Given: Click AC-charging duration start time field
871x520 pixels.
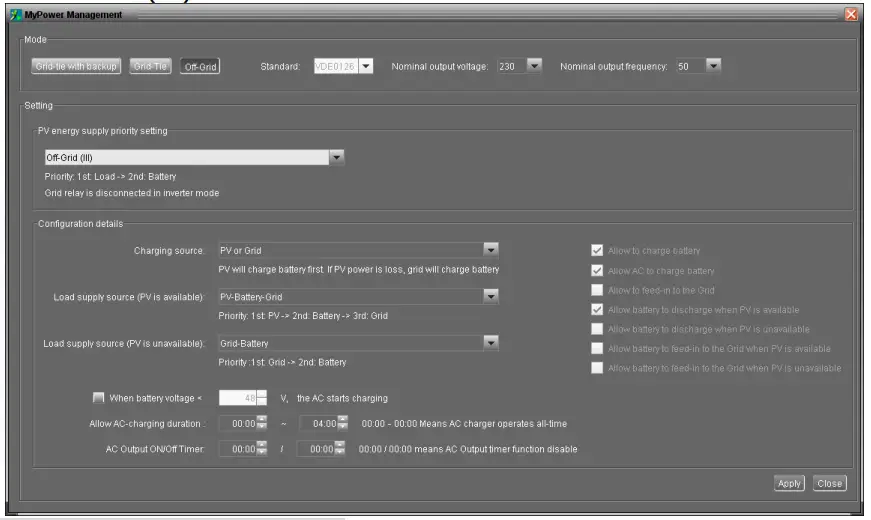Looking at the screenshot, I should [238, 423].
